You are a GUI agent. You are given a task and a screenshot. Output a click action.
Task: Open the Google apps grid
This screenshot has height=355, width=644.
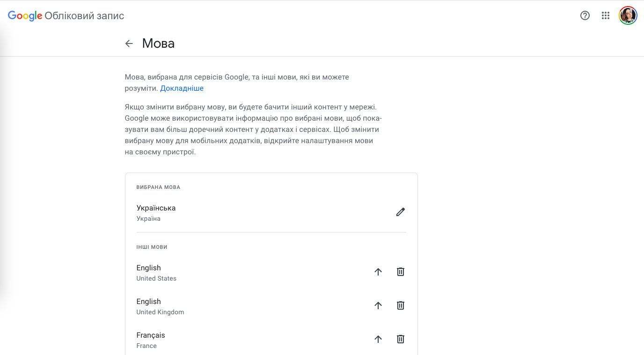[606, 15]
